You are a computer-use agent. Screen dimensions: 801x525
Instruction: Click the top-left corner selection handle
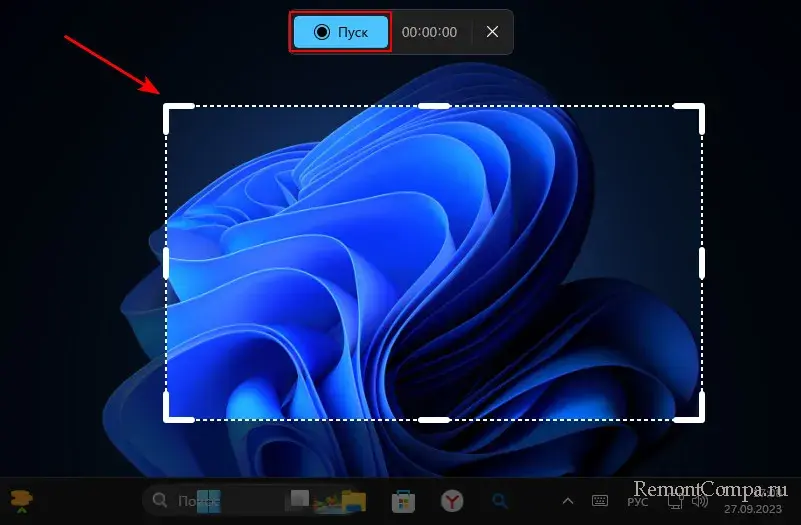click(x=167, y=107)
